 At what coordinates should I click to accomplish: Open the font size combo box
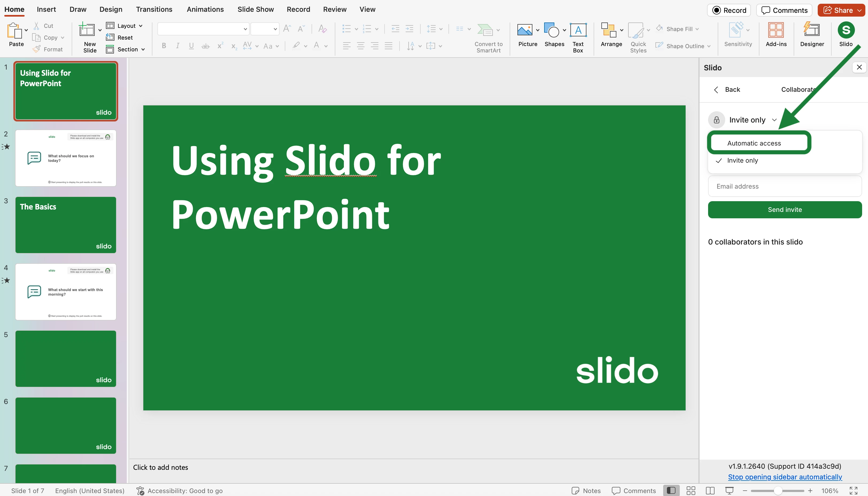point(265,29)
